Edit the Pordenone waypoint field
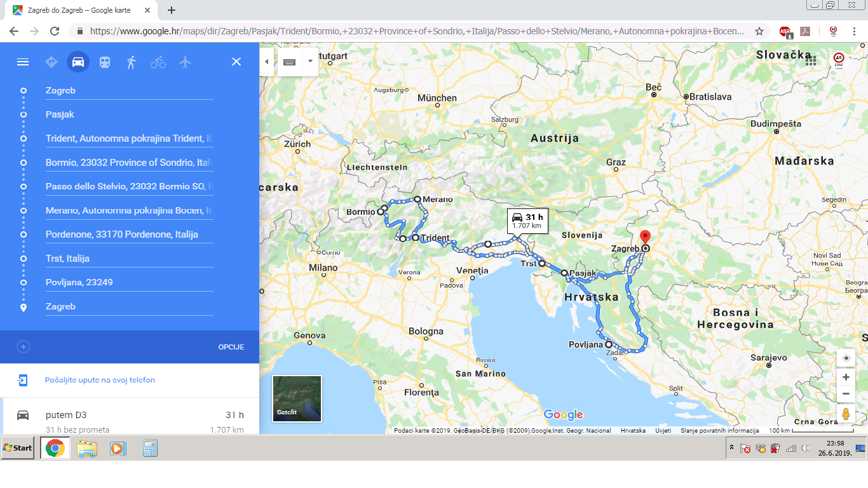 pos(129,234)
